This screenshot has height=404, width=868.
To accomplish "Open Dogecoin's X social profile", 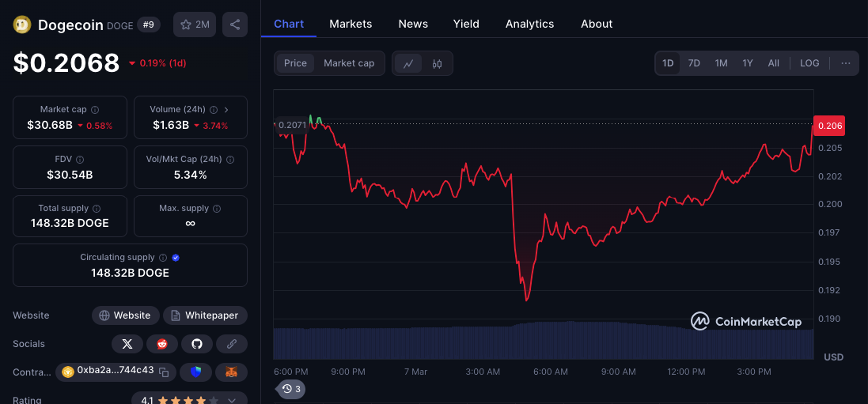I will point(127,344).
